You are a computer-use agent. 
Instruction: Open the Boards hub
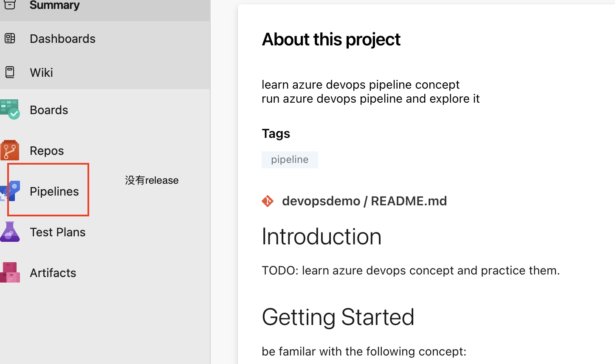tap(49, 110)
